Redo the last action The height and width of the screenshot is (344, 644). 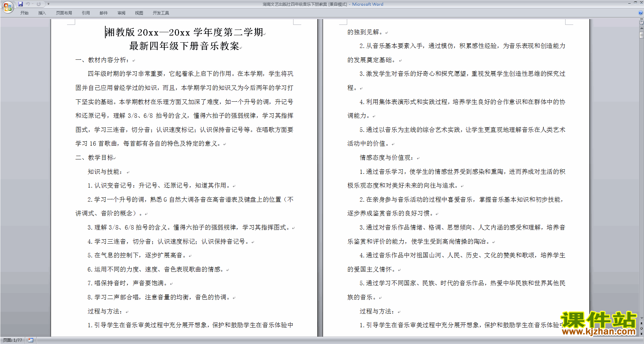click(x=39, y=4)
